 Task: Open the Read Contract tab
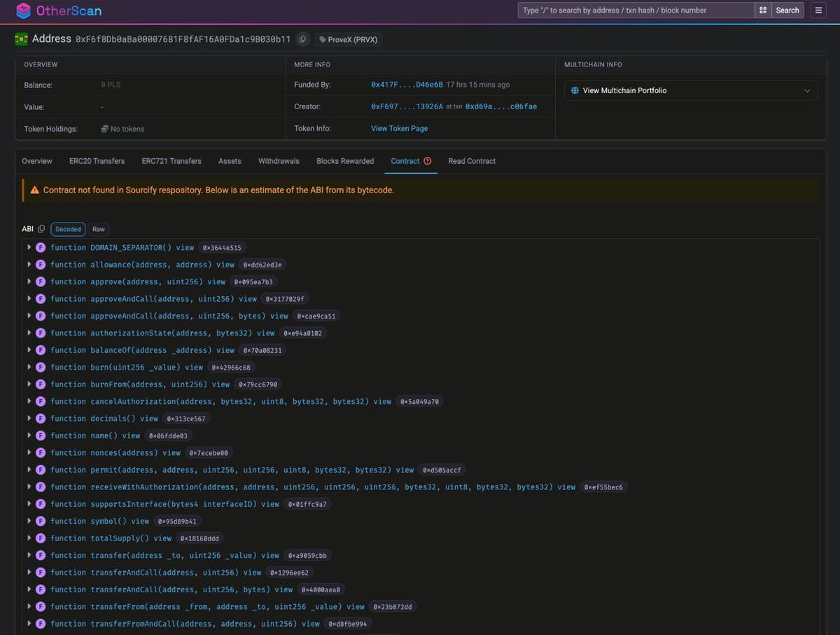pos(472,161)
